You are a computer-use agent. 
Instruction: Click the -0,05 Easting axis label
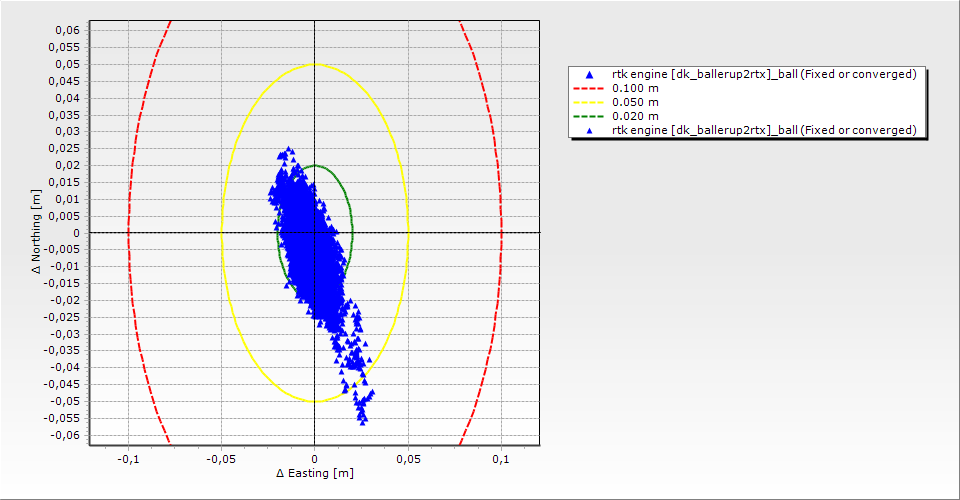[221, 460]
